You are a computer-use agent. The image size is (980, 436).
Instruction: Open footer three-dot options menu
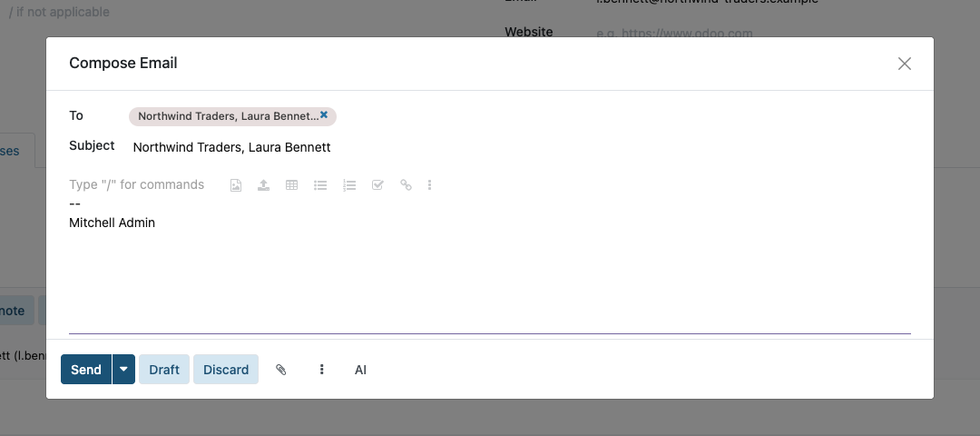(322, 370)
